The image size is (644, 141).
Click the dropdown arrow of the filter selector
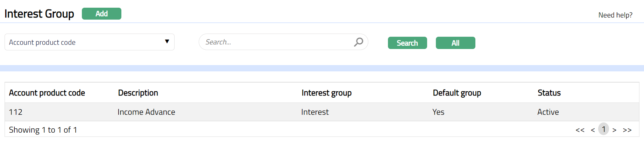[x=167, y=42]
